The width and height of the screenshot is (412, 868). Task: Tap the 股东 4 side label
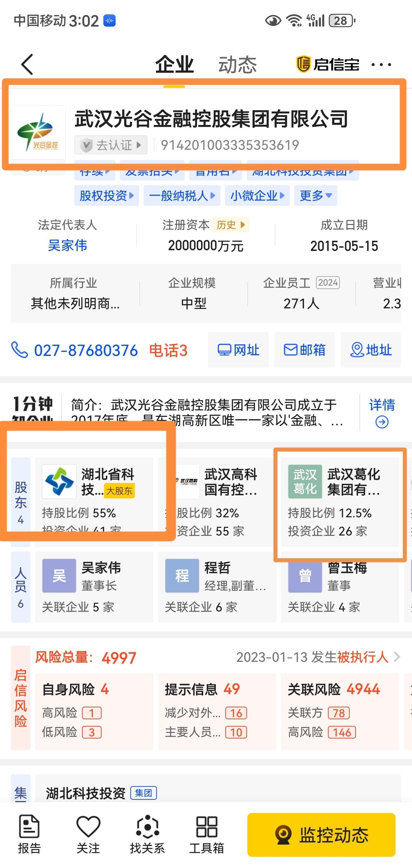[x=21, y=502]
